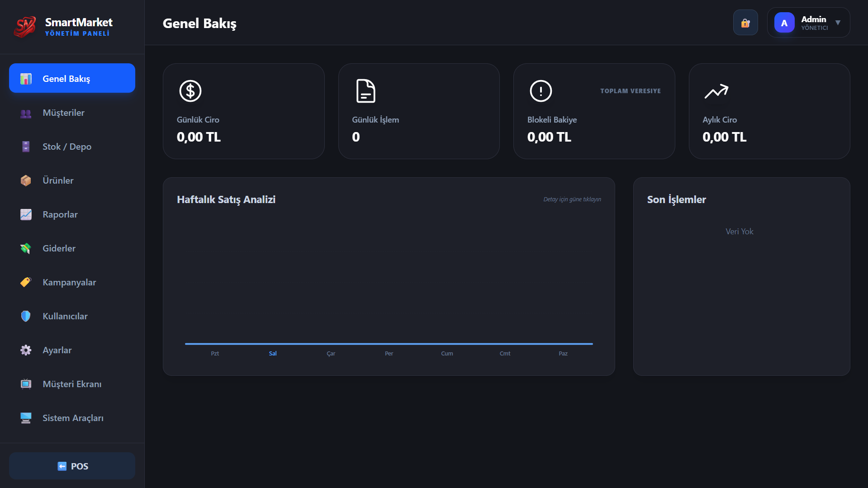
Task: Click the SmartMarket logo icon
Action: [25, 27]
